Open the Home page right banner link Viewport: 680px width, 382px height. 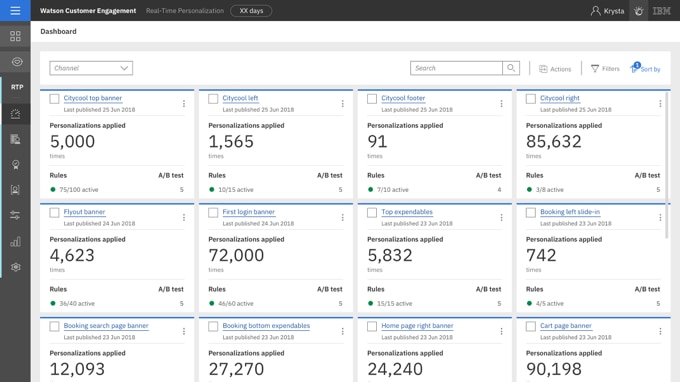point(417,325)
